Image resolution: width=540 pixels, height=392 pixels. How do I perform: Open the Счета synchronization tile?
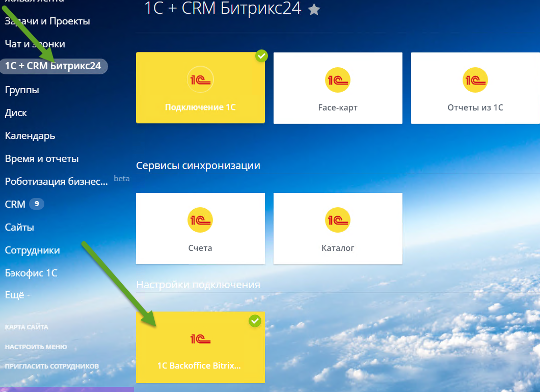[x=200, y=229]
